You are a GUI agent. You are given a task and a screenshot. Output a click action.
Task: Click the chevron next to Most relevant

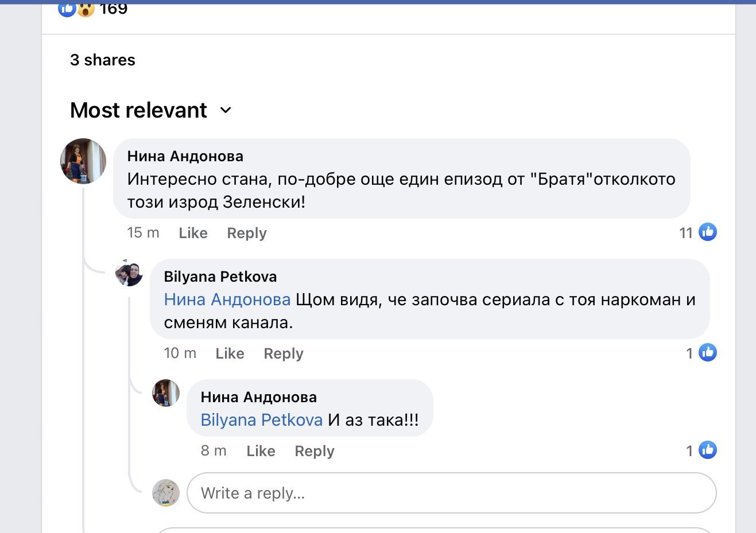pyautogui.click(x=226, y=110)
